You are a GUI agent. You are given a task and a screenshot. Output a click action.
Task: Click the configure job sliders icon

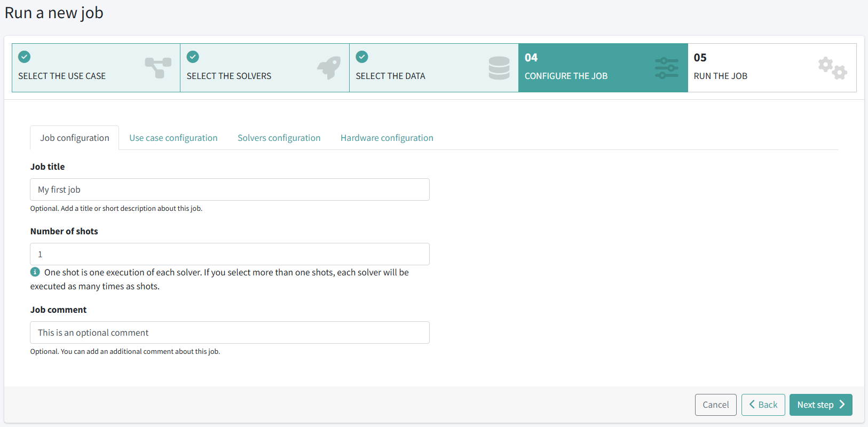[666, 68]
